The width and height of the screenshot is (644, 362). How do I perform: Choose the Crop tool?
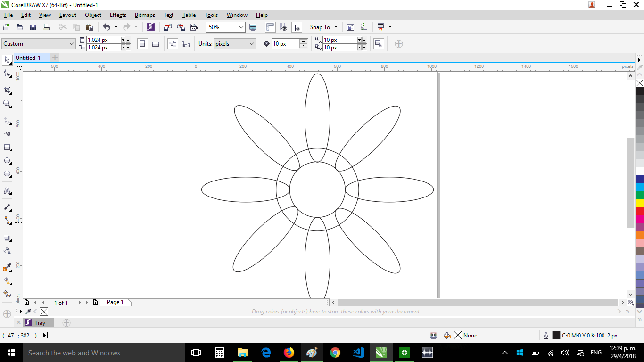point(7,90)
